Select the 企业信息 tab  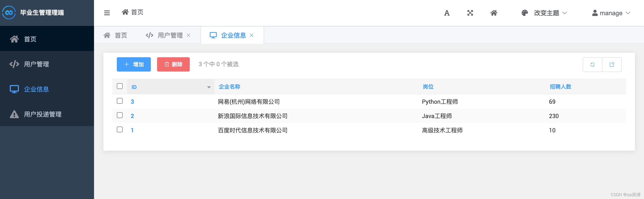point(232,35)
